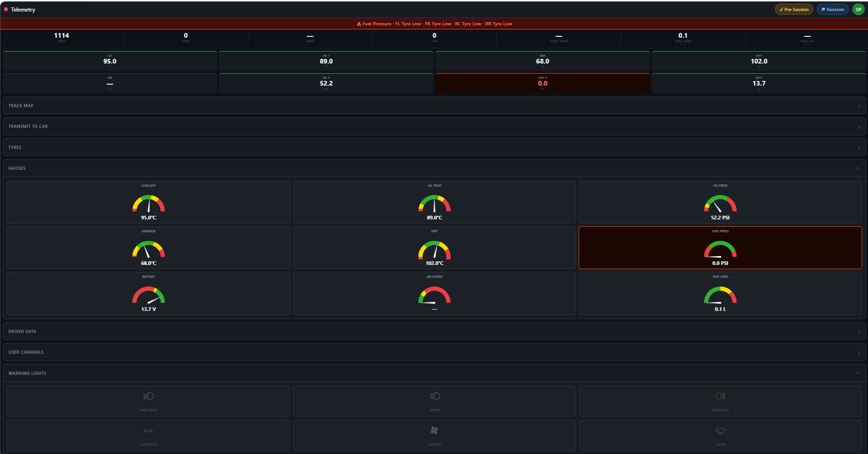868x454 pixels.
Task: Click the DRIVER DATA section title
Action: pyautogui.click(x=22, y=332)
